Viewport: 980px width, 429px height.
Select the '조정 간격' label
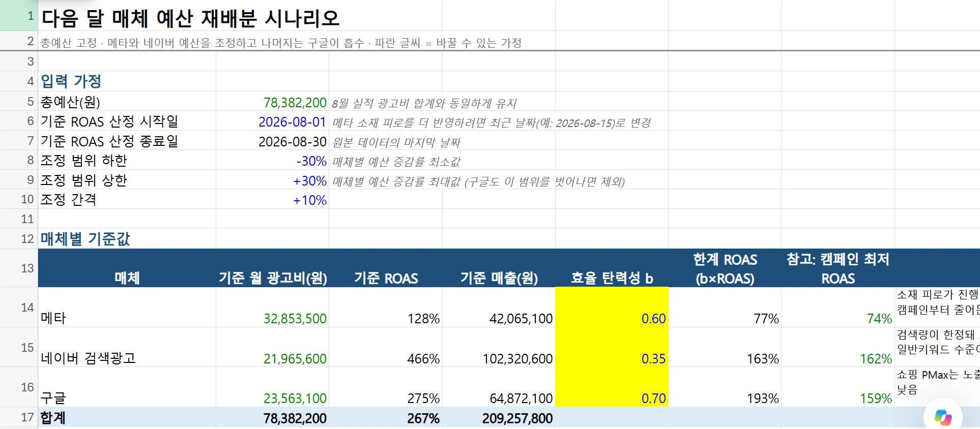tap(68, 199)
